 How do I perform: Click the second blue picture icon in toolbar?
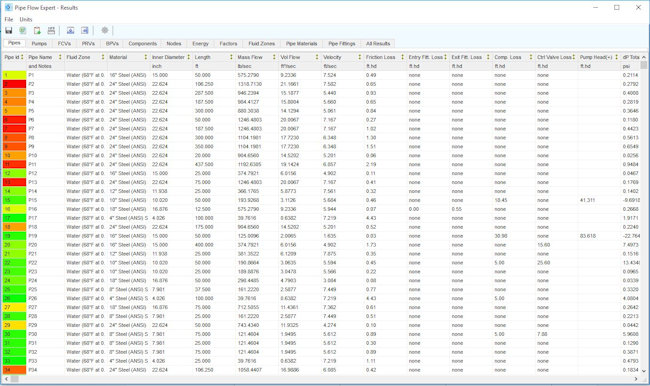point(85,30)
